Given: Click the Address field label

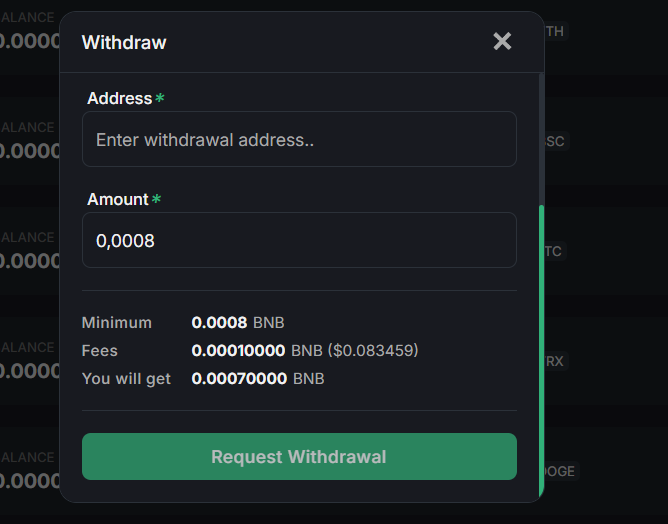Looking at the screenshot, I should click(x=119, y=99).
